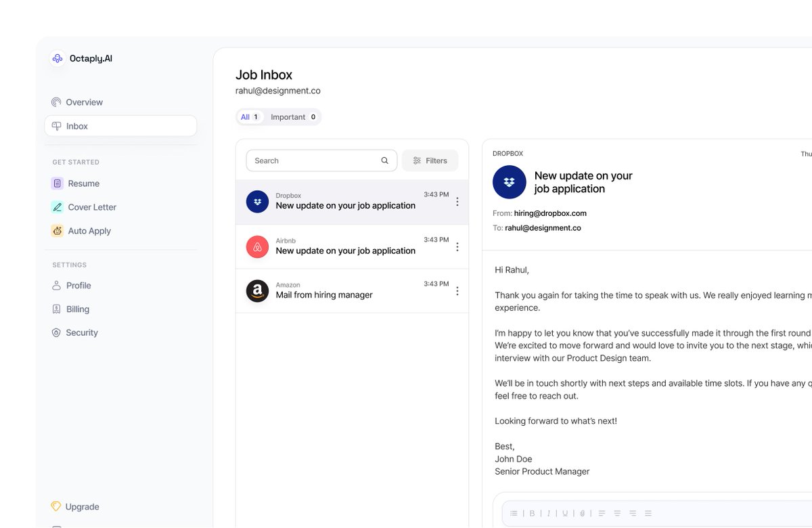812x528 pixels.
Task: Click the Security shield icon
Action: tap(57, 333)
